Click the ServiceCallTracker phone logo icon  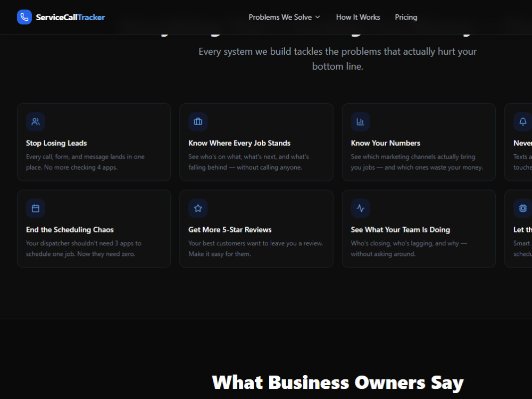24,17
